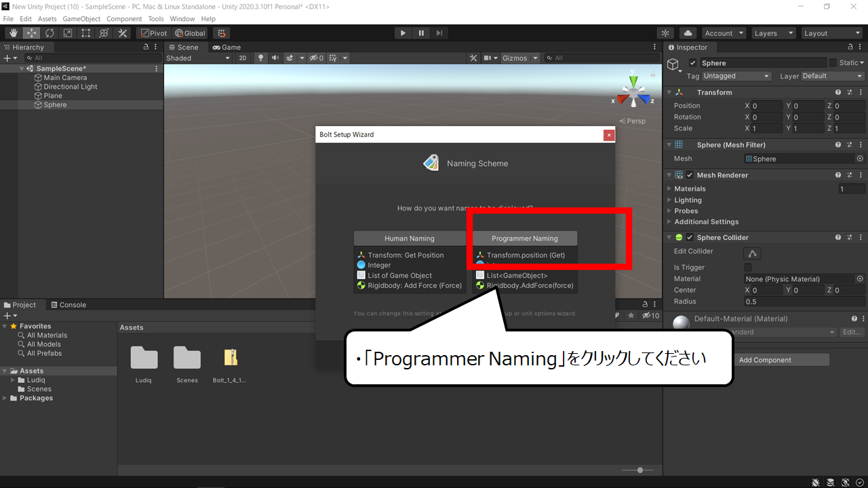Image resolution: width=868 pixels, height=488 pixels.
Task: Disable the Sphere Collider checkbox
Action: coord(690,237)
